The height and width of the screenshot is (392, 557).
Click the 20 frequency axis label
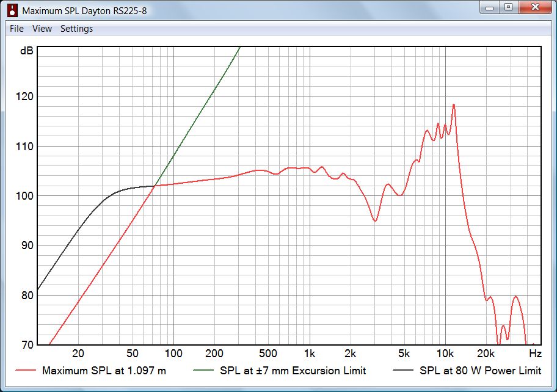(x=78, y=354)
